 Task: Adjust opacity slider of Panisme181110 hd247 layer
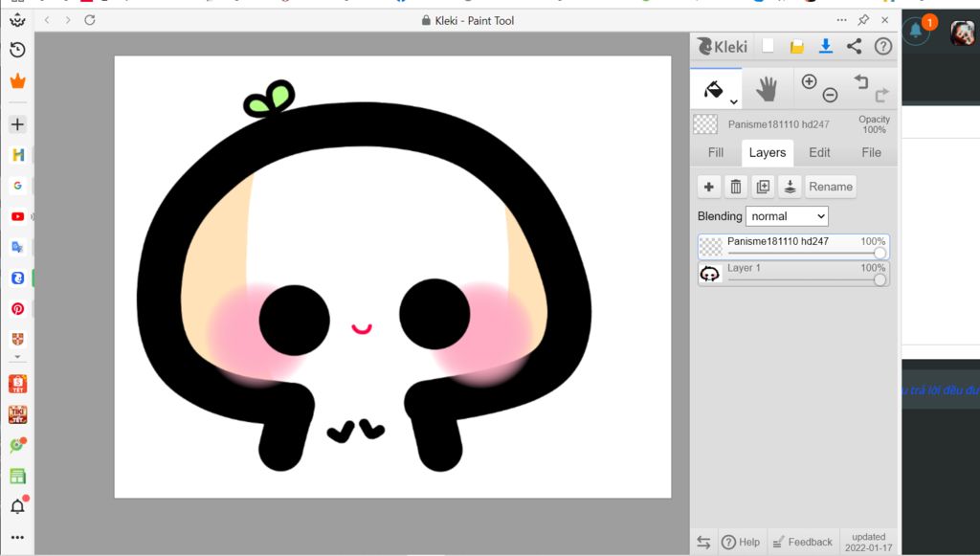point(880,253)
